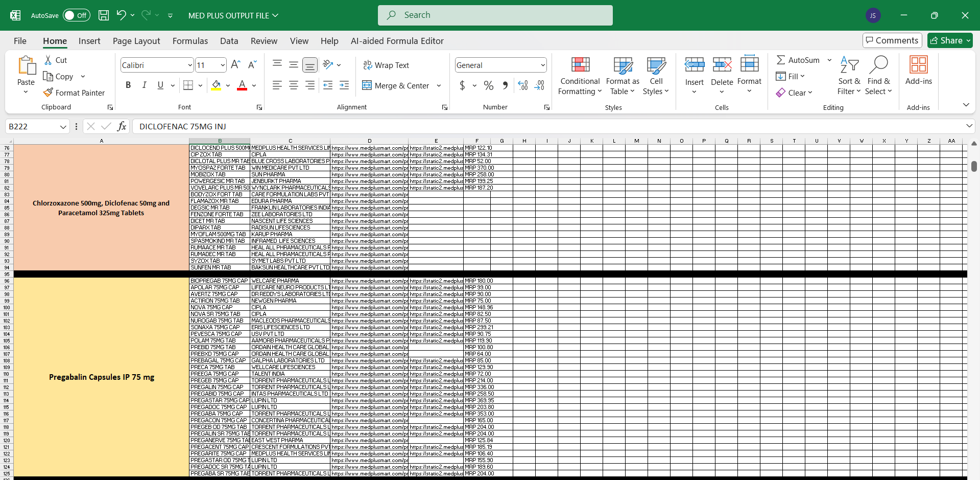The image size is (980, 480).
Task: Apply the red font color
Action: tap(242, 85)
